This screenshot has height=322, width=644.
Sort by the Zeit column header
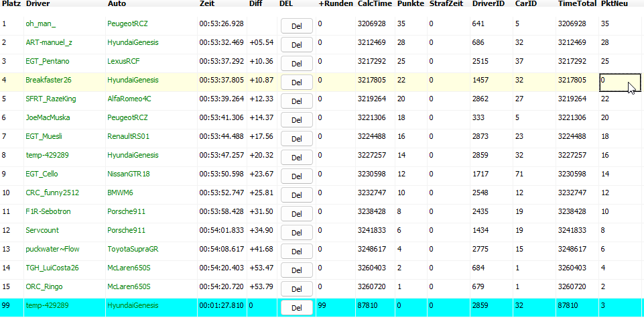tap(207, 4)
